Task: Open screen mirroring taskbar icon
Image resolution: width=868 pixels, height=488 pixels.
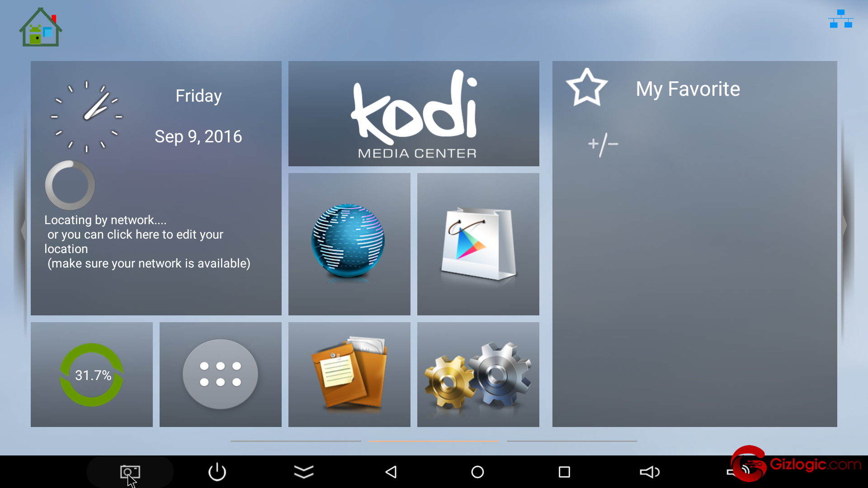Action: pos(130,471)
